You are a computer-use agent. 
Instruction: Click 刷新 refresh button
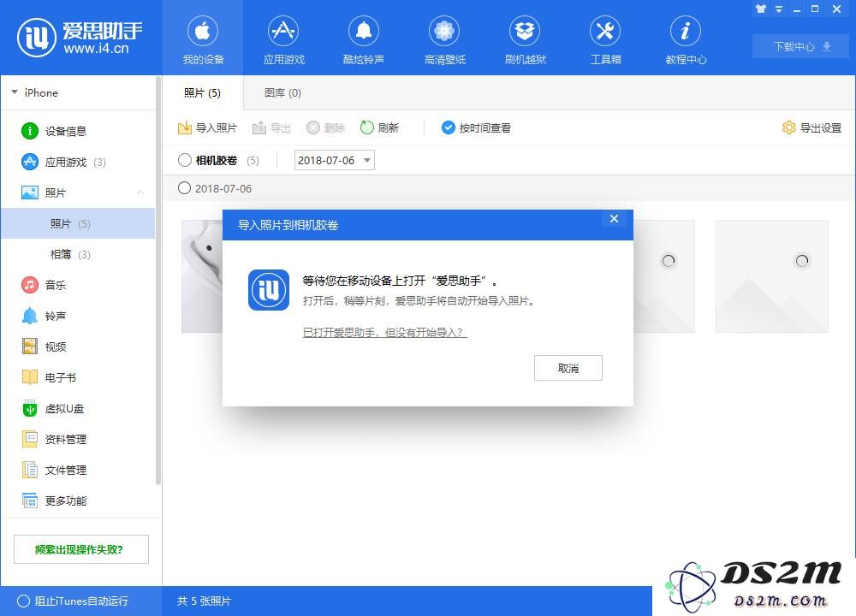click(x=379, y=127)
